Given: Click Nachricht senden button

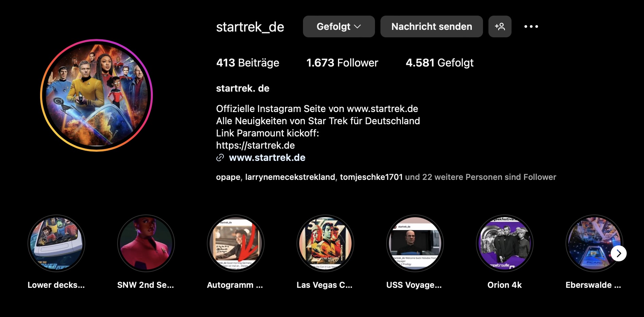Looking at the screenshot, I should [431, 26].
